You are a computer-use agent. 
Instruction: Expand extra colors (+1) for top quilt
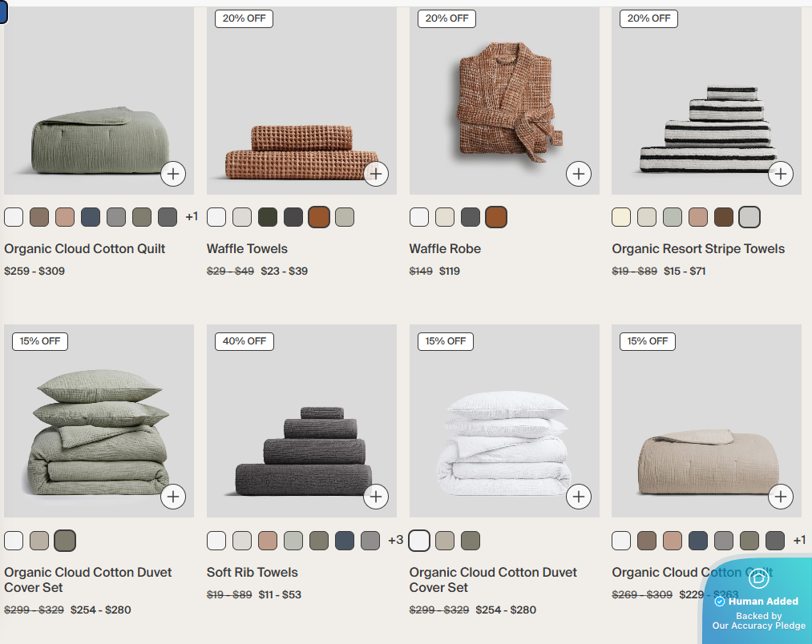click(x=192, y=217)
